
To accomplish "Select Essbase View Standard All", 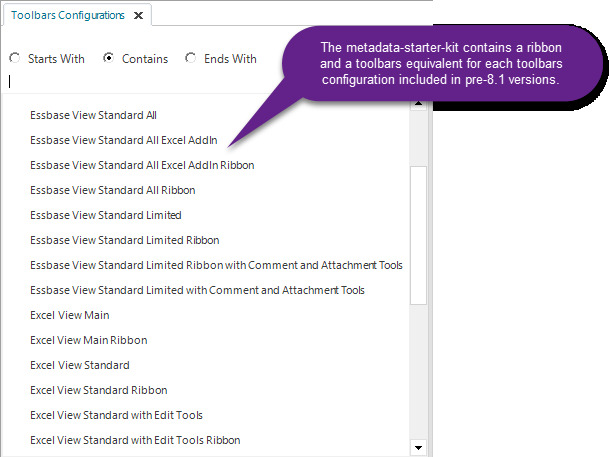I will 93,116.
